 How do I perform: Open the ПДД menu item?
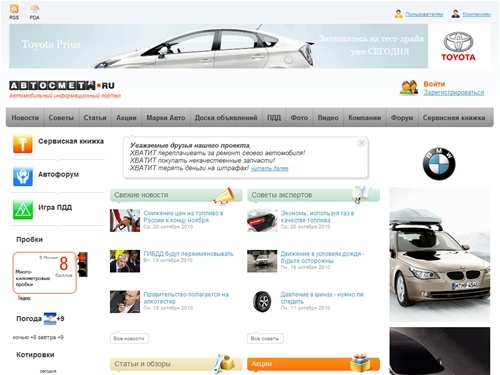[274, 118]
